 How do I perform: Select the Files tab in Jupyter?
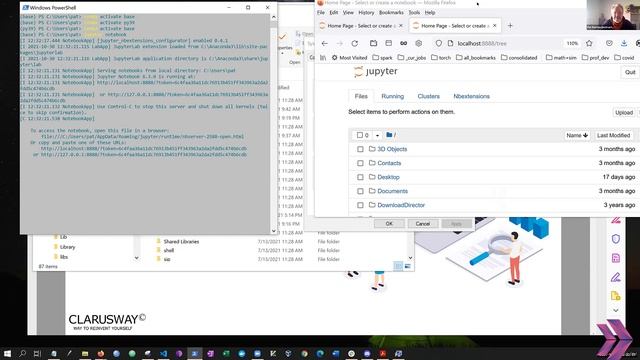pos(361,96)
